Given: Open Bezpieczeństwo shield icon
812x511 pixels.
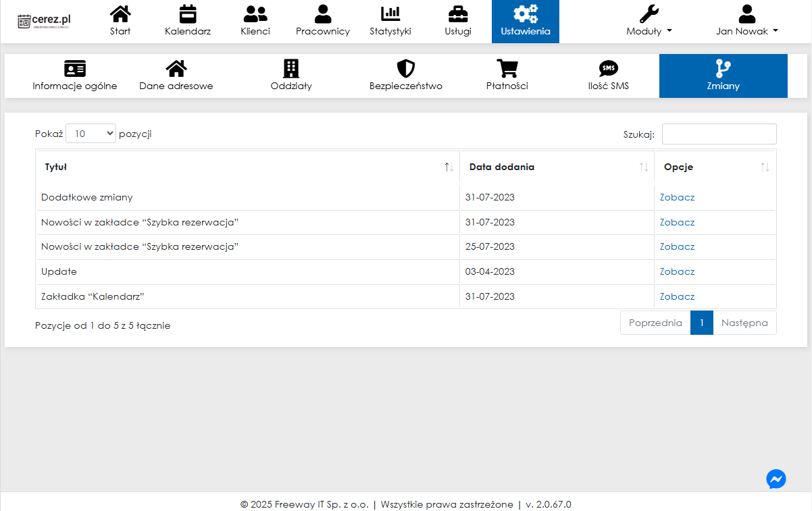Looking at the screenshot, I should tap(405, 68).
